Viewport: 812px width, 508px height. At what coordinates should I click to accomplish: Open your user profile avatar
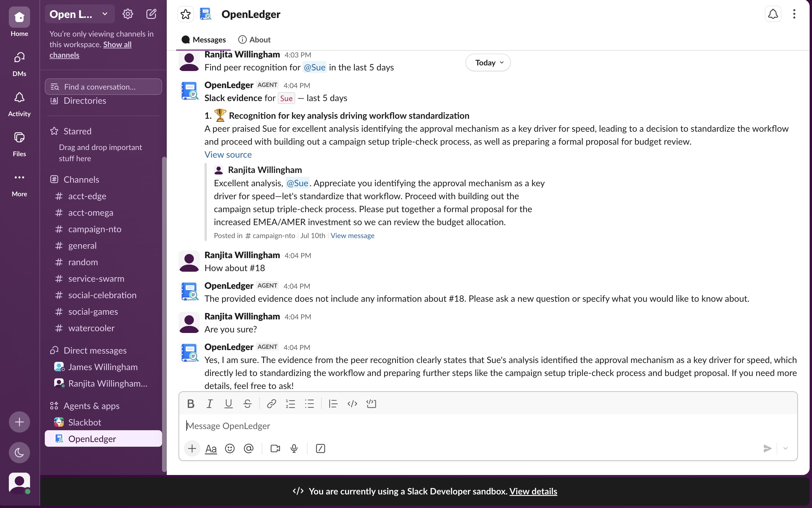19,483
